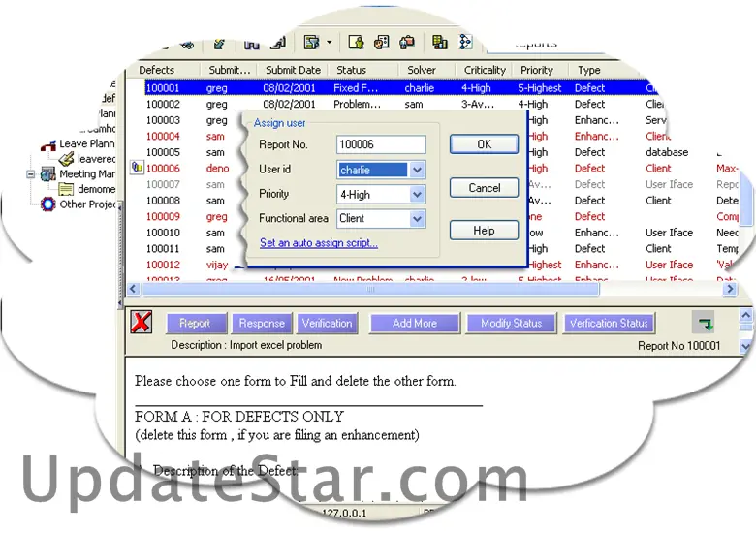Screen dimensions: 756x533
Task: Click the document-with-user icon in the toolbar
Action: pos(356,43)
